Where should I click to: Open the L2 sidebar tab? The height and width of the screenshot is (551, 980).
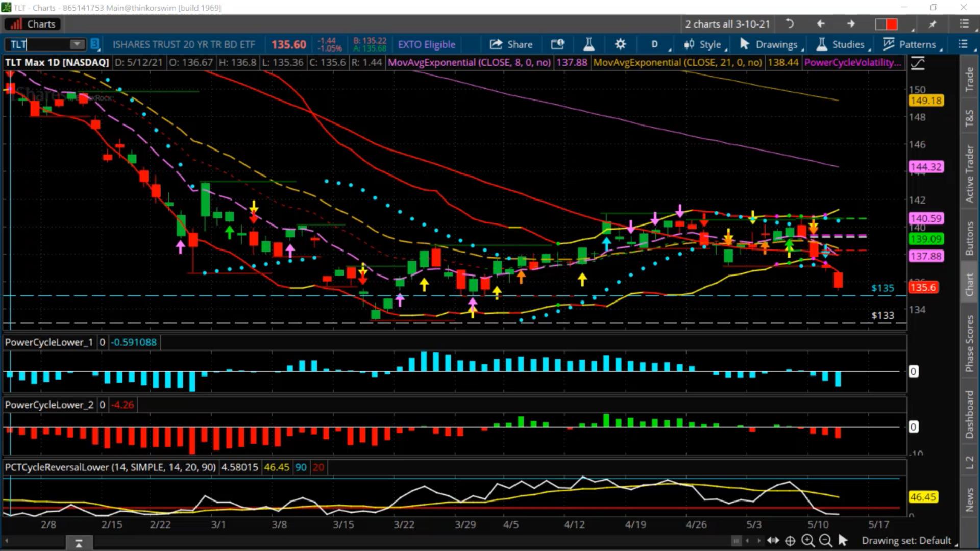[969, 462]
